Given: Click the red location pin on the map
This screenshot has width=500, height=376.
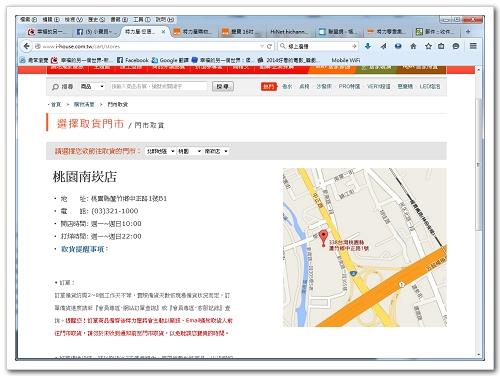Looking at the screenshot, I should [x=323, y=238].
